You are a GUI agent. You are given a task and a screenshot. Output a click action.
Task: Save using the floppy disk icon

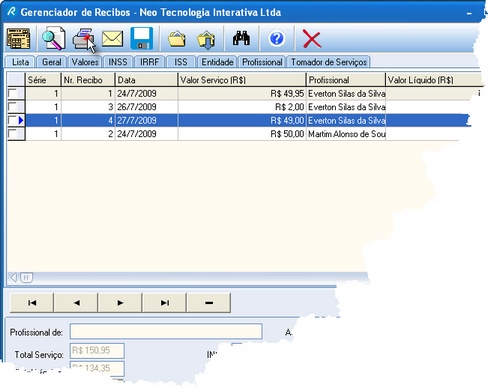point(142,39)
